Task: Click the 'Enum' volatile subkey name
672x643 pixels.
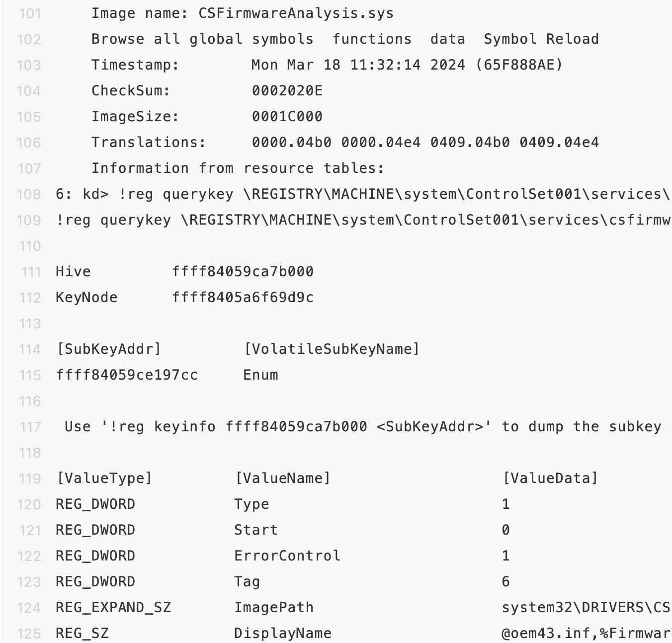Action: click(260, 375)
